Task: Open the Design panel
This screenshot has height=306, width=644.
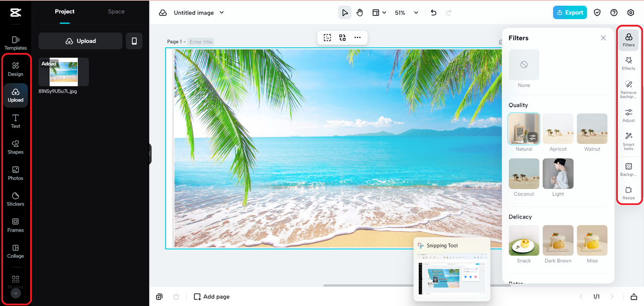Action: (x=16, y=69)
